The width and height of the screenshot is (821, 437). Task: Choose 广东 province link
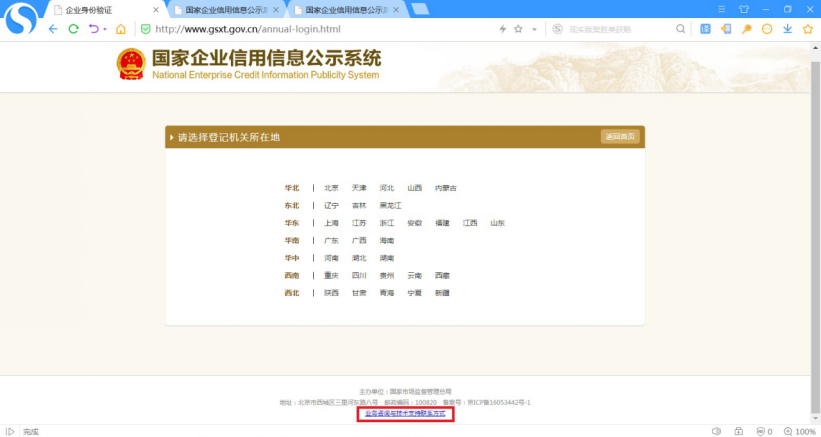331,240
